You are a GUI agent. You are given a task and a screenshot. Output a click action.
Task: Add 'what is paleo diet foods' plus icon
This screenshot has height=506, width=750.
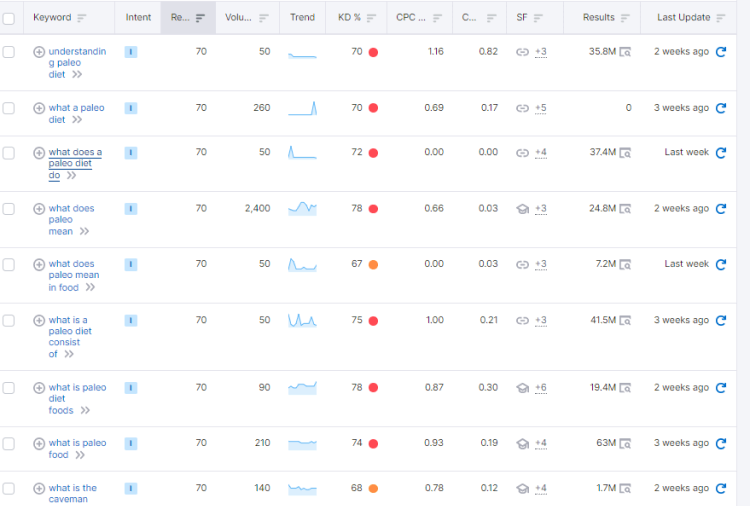tap(39, 387)
